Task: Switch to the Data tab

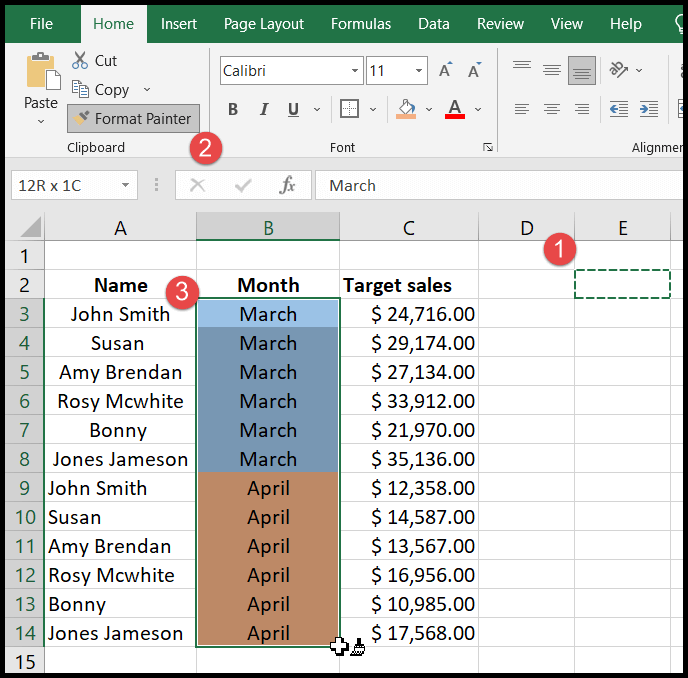Action: (x=434, y=24)
